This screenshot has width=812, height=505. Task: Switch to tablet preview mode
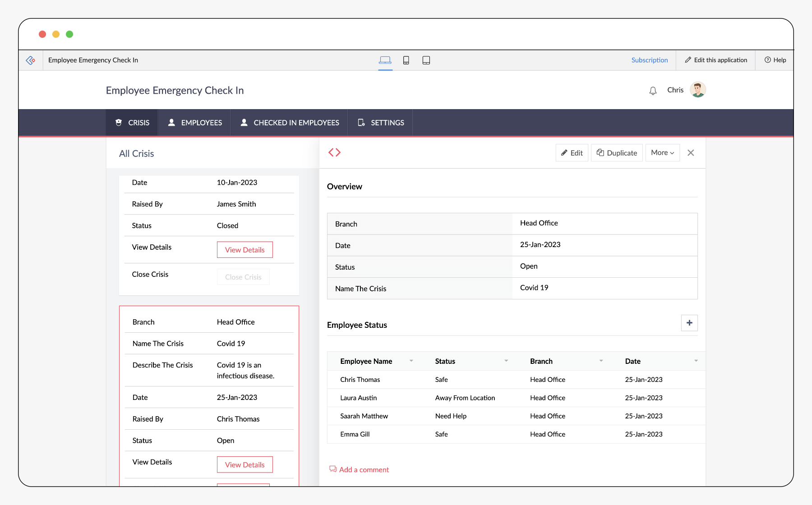426,60
